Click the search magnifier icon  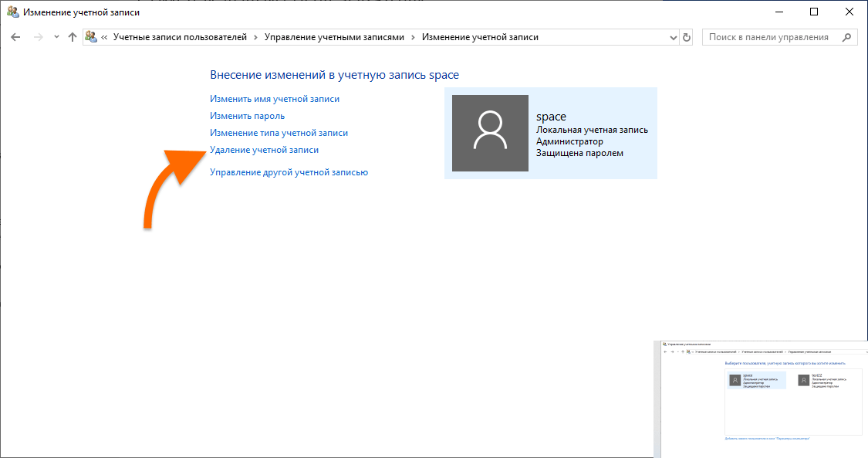click(846, 37)
